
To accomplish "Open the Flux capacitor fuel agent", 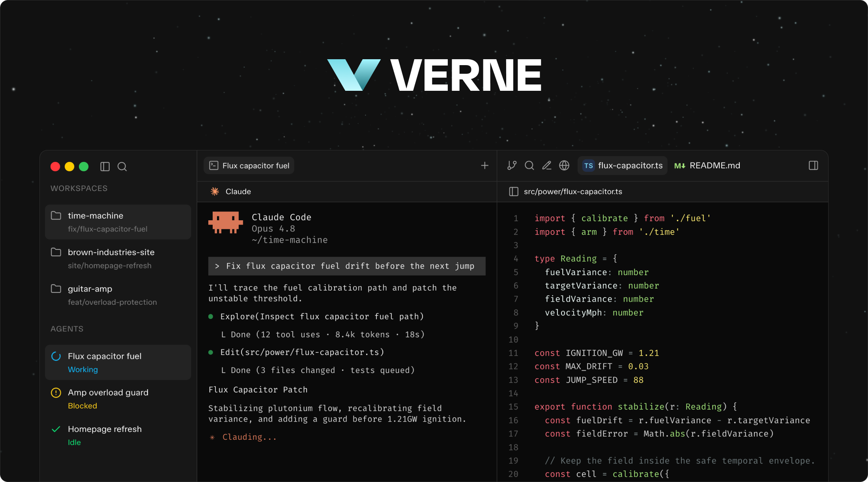I will [x=118, y=362].
